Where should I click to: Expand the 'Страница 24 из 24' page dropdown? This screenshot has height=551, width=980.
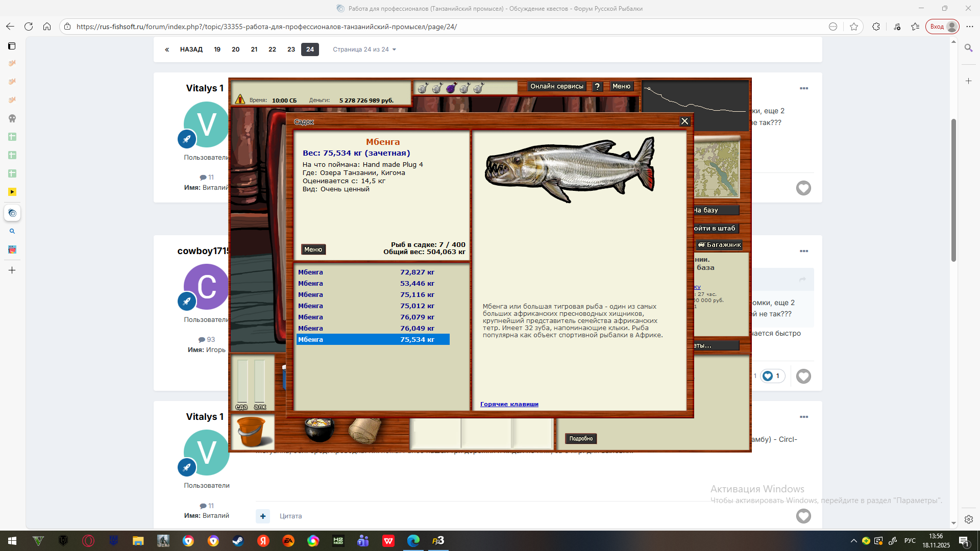point(364,49)
